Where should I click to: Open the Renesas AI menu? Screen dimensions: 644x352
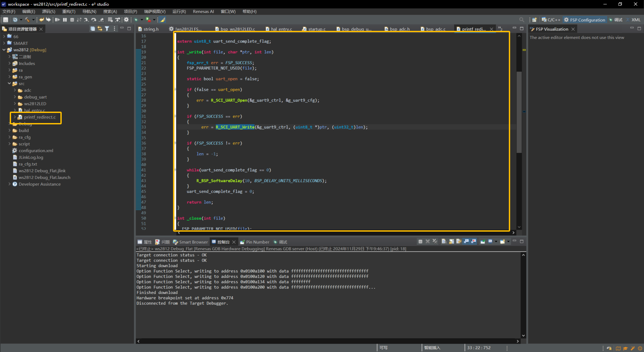point(203,11)
